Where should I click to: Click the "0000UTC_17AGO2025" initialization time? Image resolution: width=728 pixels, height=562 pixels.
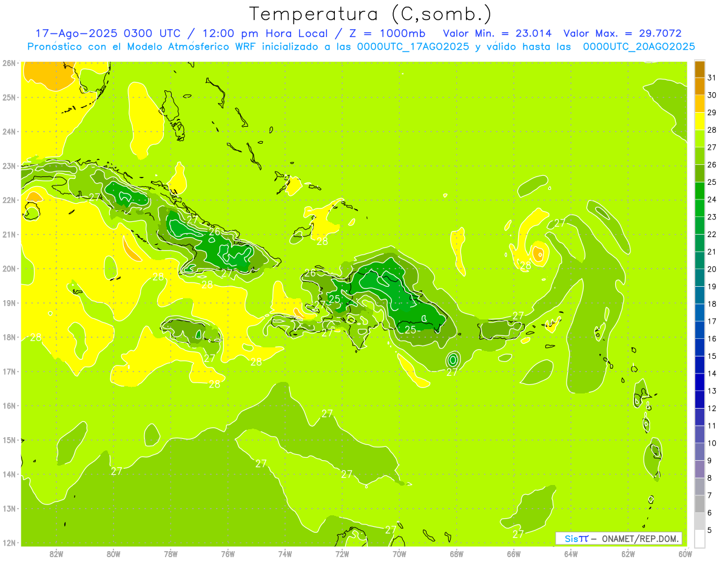tap(413, 46)
